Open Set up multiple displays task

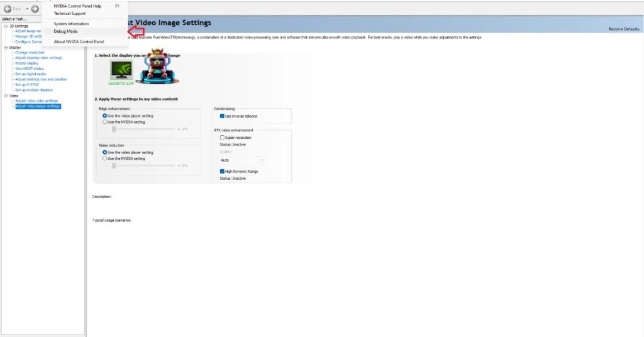point(34,90)
